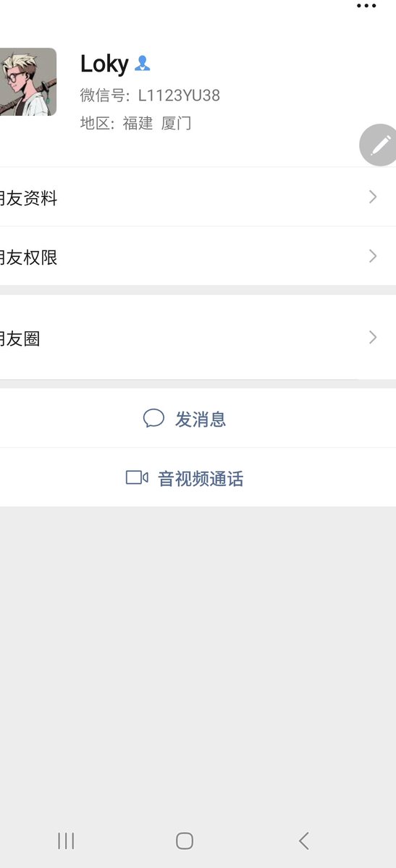Open the 朋友圈 moments entry
The image size is (396, 868).
click(x=198, y=337)
